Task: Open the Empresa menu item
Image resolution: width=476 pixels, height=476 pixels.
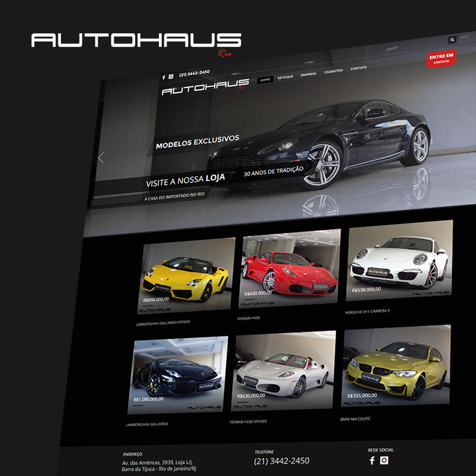Action: [308, 74]
